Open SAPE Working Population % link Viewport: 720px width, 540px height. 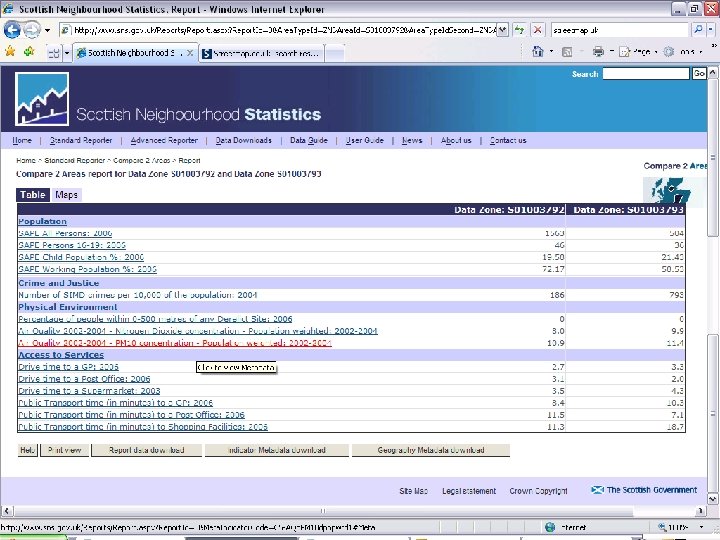point(87,269)
